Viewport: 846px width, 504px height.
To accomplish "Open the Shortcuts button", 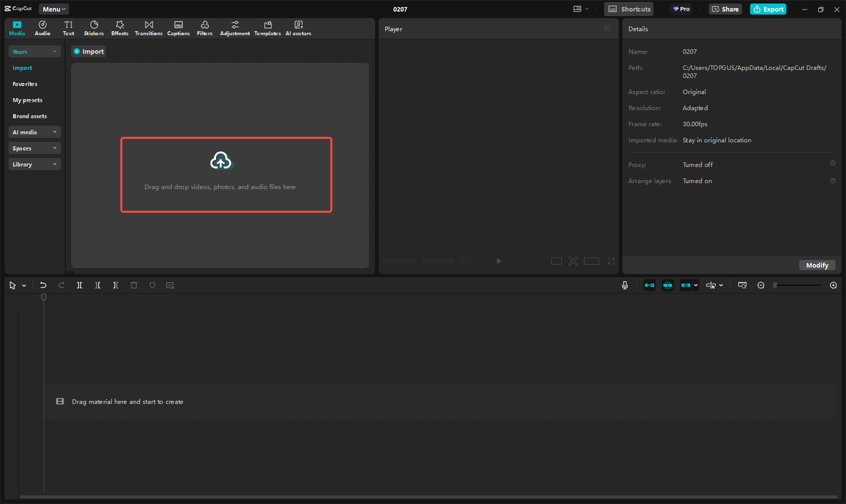I will point(629,9).
